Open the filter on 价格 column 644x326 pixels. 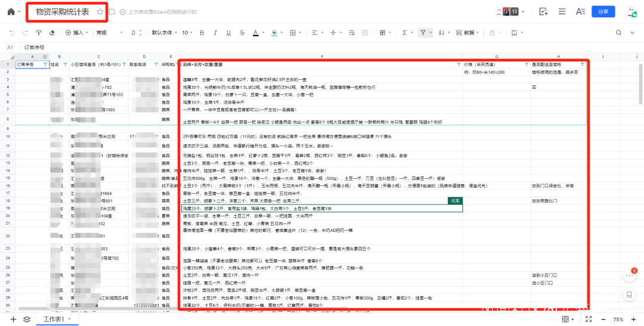click(526, 64)
